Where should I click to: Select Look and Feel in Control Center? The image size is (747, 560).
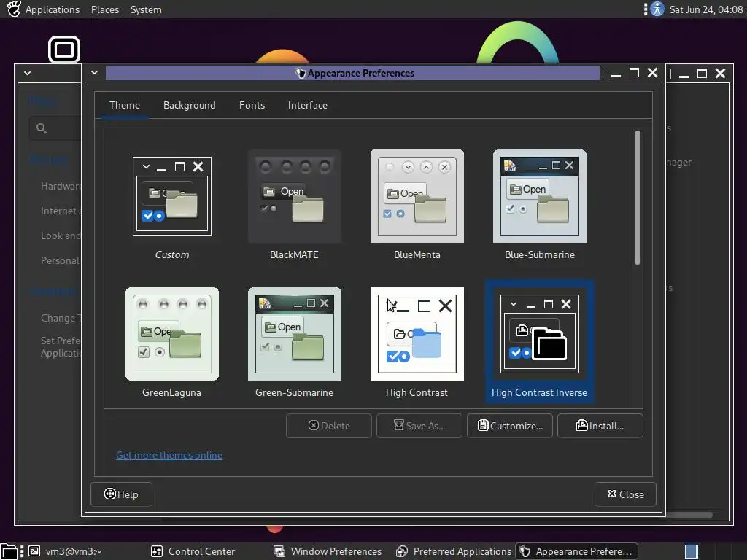[61, 236]
